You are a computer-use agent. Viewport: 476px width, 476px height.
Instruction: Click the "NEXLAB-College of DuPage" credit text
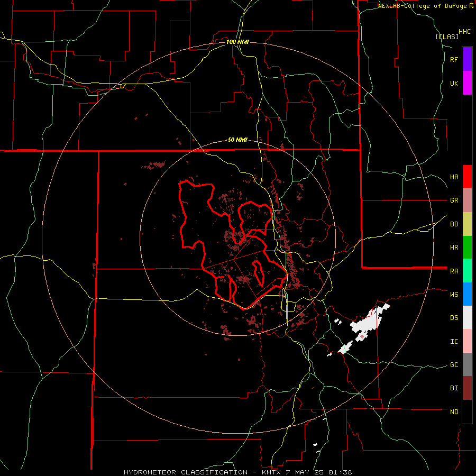422,6
